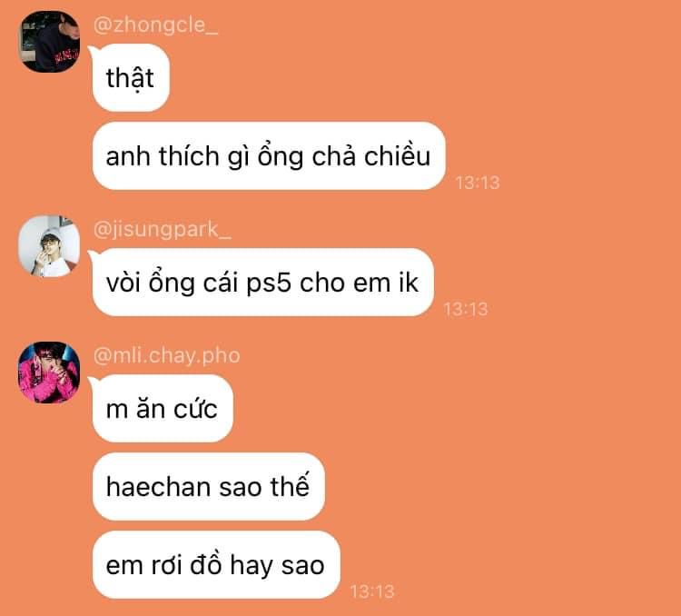Open @jisungpark_ profile avatar

pos(49,246)
